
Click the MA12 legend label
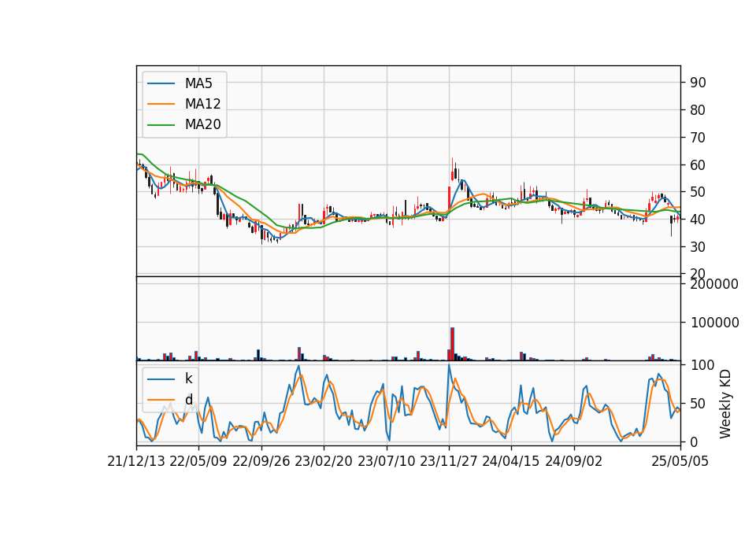pos(202,104)
